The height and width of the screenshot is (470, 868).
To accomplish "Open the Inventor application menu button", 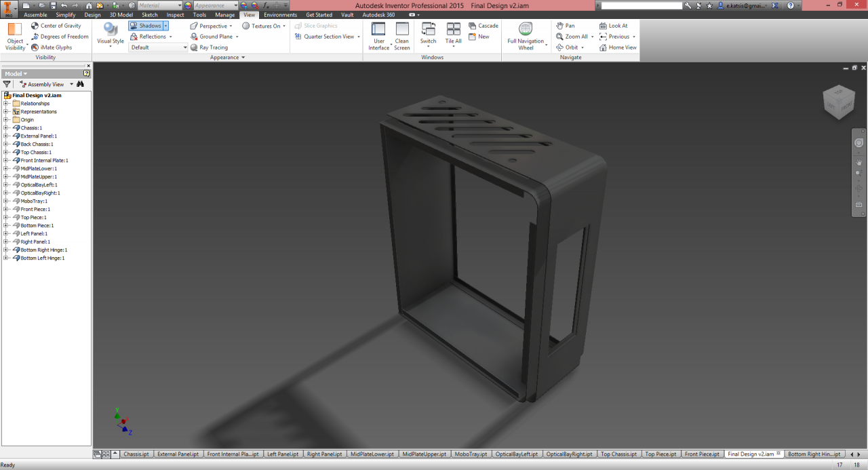I will 9,9.
